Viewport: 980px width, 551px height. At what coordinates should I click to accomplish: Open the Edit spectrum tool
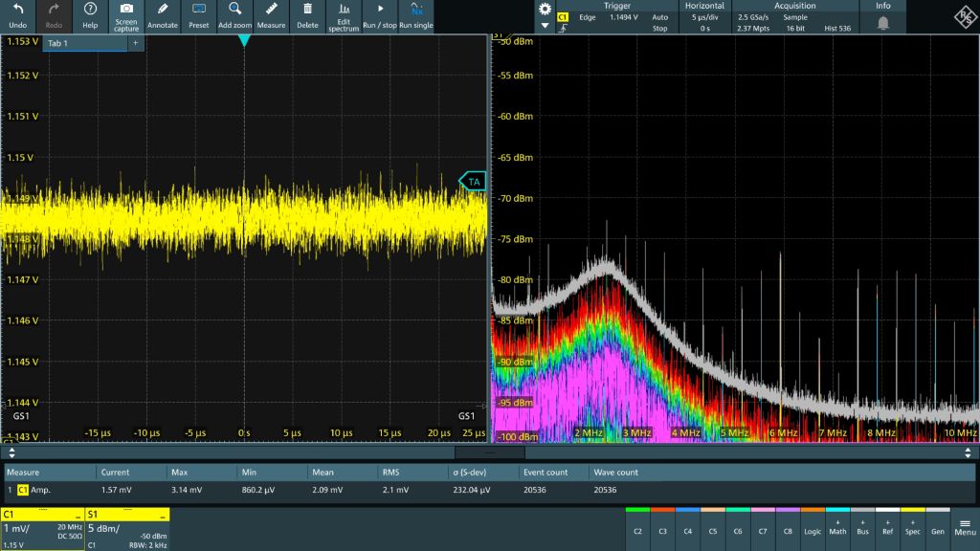click(344, 14)
